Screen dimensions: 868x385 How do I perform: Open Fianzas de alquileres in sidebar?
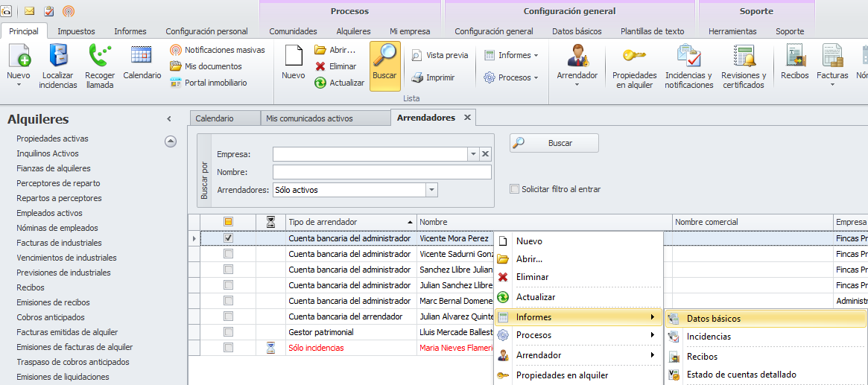[53, 168]
